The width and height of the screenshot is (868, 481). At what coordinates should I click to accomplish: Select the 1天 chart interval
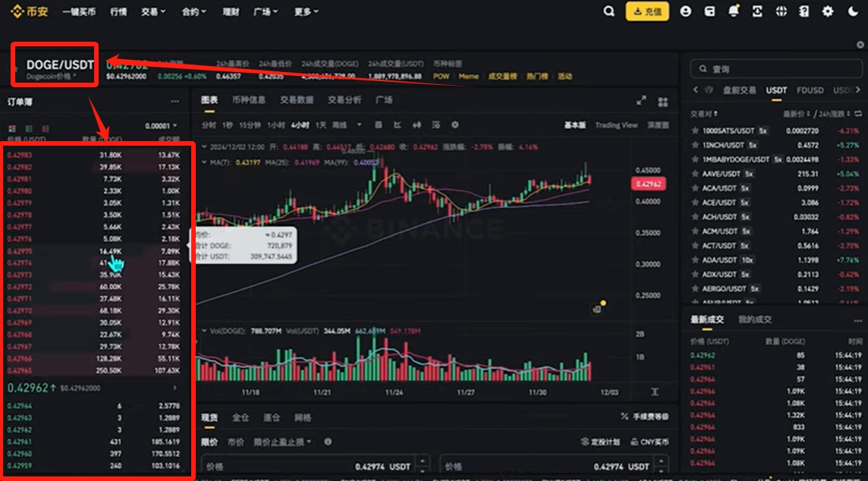click(320, 125)
